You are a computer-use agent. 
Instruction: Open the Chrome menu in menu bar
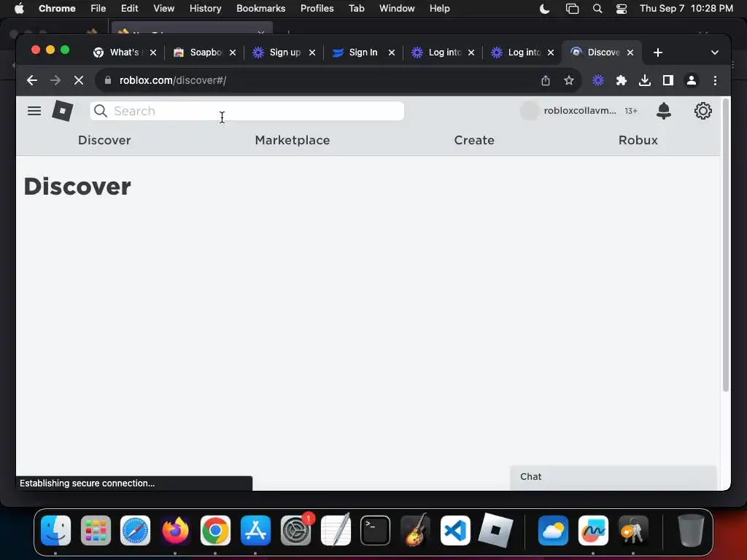click(x=57, y=9)
